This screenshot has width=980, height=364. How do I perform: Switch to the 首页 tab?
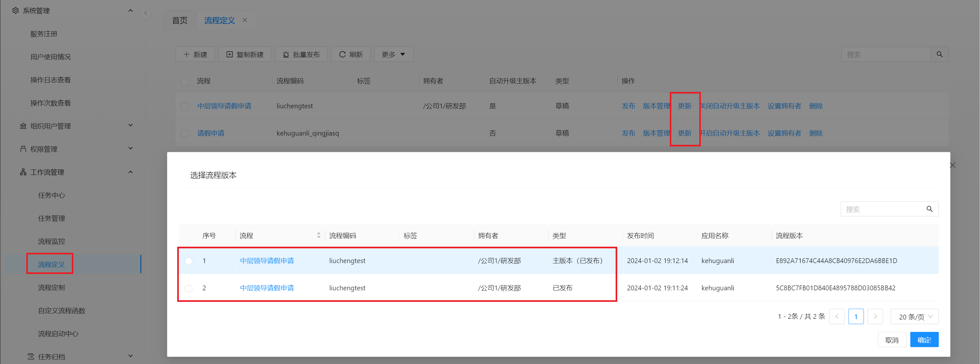click(179, 20)
